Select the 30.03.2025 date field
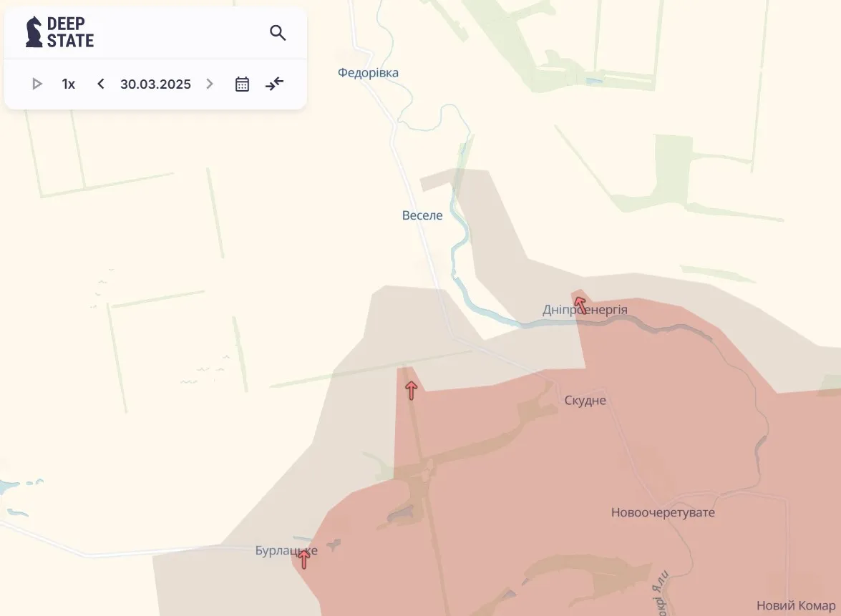 tap(155, 84)
